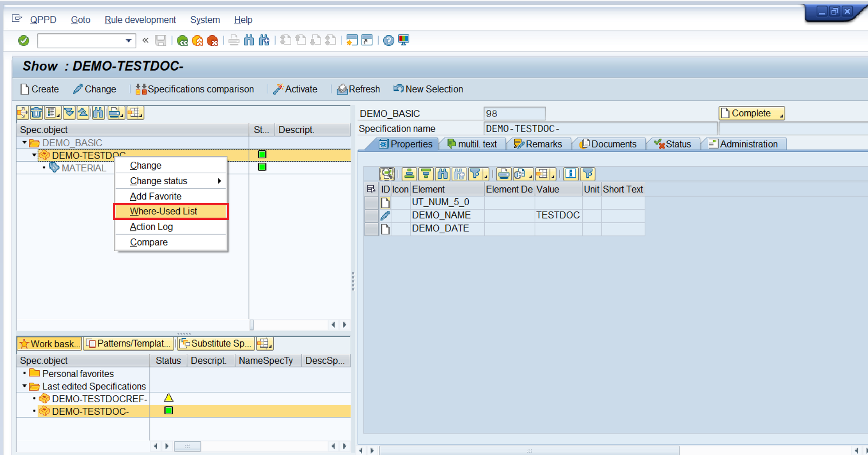Switch to the Documents tab
868x455 pixels.
608,144
